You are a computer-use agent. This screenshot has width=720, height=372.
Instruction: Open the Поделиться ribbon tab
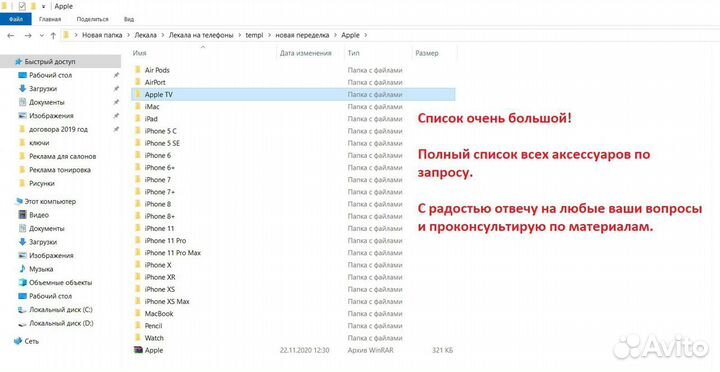pos(92,19)
